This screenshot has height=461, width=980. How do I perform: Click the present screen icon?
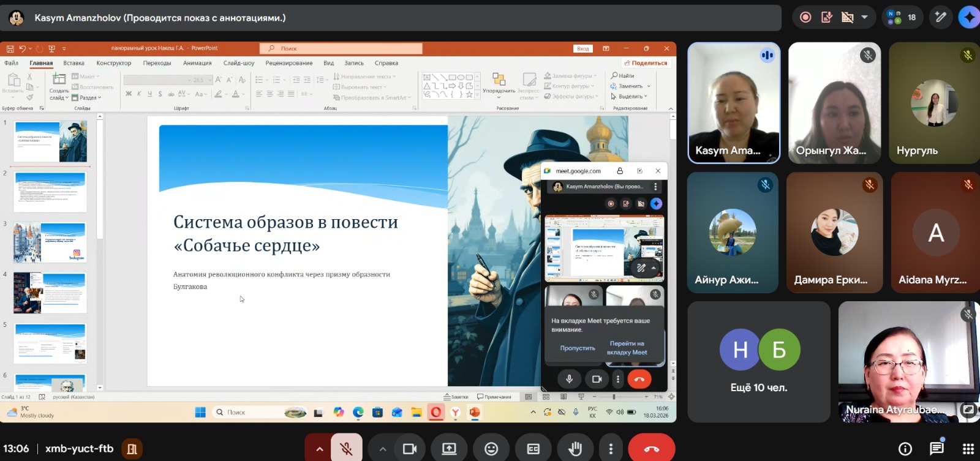[450, 449]
